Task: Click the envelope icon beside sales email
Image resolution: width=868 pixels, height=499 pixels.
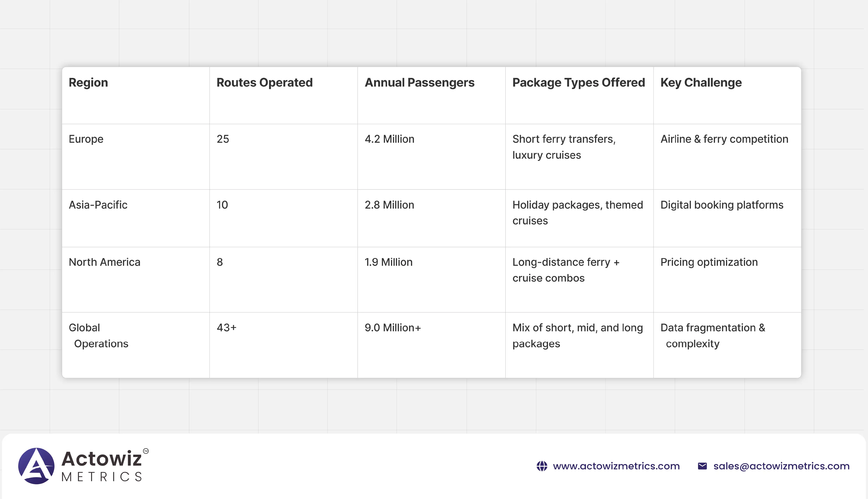Action: [x=702, y=466]
